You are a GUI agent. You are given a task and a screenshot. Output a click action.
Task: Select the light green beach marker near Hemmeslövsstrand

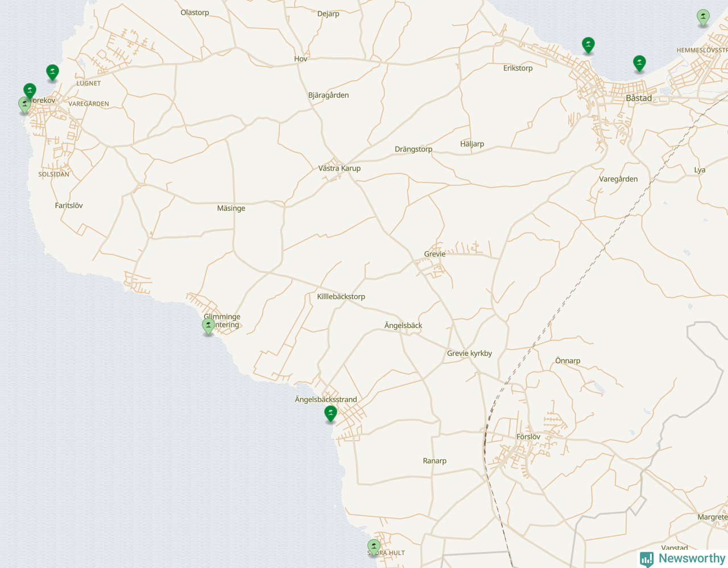tap(704, 18)
